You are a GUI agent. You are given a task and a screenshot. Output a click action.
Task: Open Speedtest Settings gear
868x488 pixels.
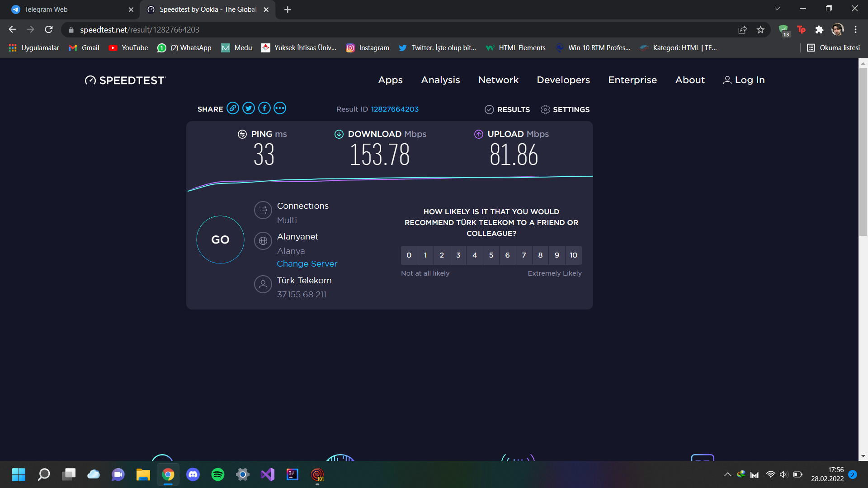565,109
